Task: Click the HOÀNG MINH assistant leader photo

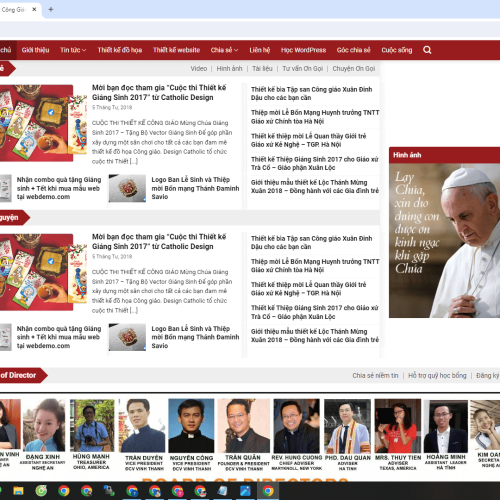Action: [446, 426]
